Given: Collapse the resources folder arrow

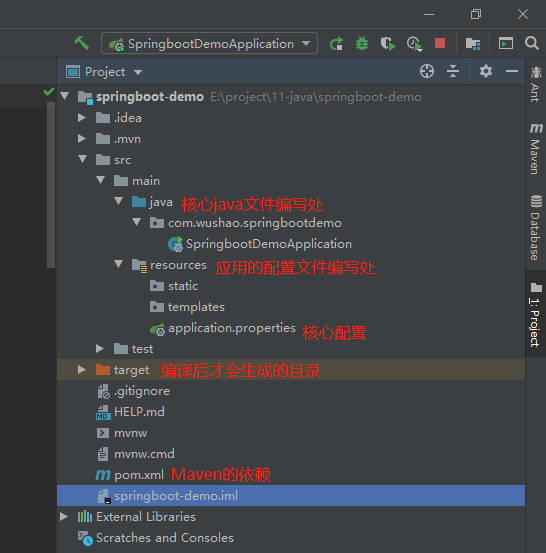Looking at the screenshot, I should tap(119, 264).
